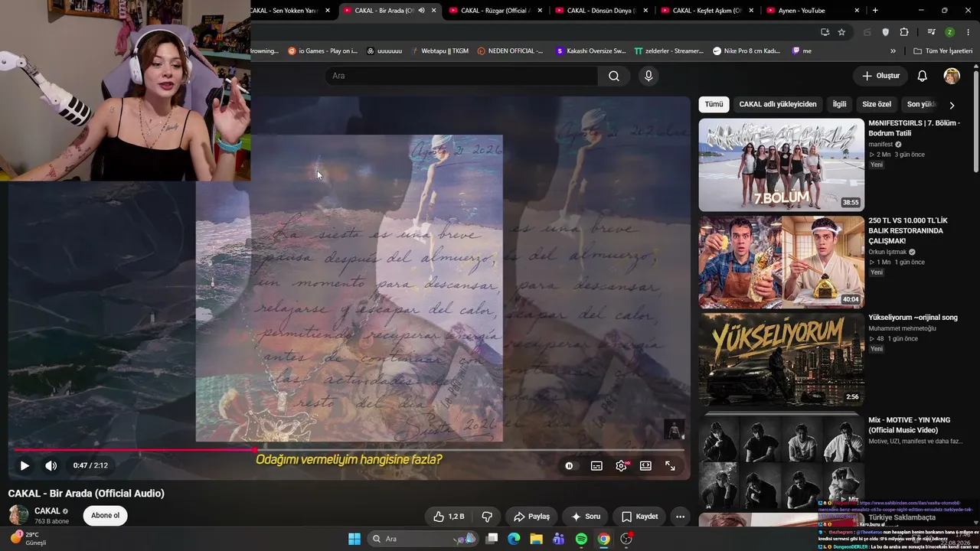Open more actions three-dot menu under video

click(680, 517)
